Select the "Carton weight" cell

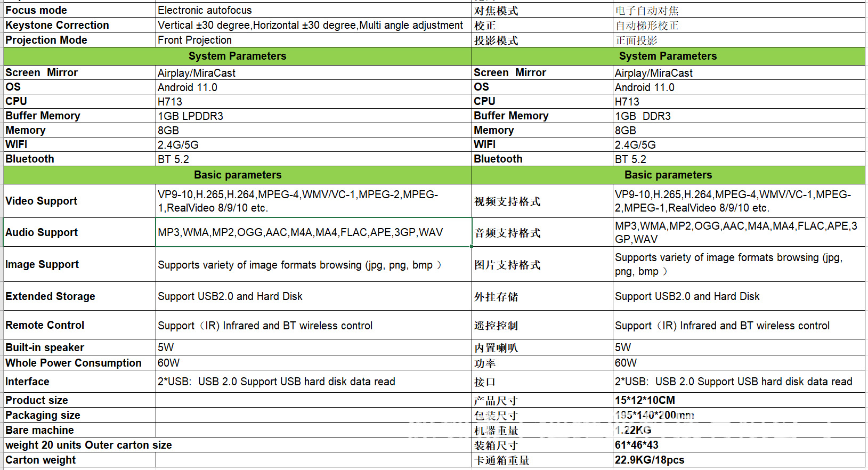click(79, 460)
